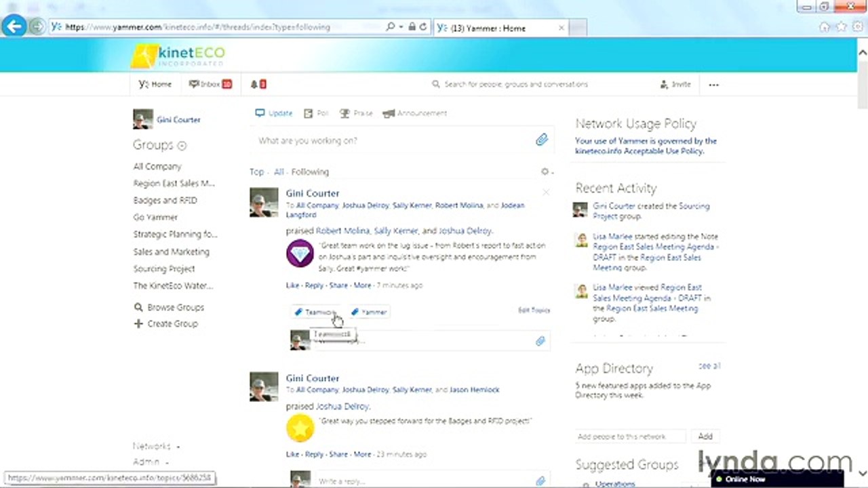
Task: Click Edit Topics on first post
Action: pos(534,310)
